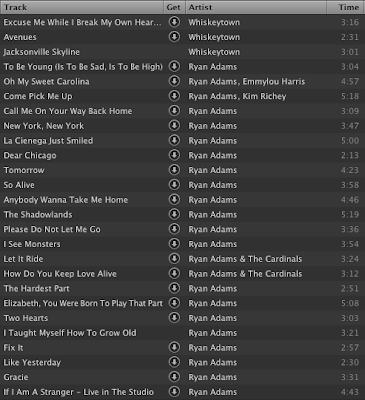Get the track The Shadowlands
This screenshot has height=400, width=365.
(x=174, y=214)
